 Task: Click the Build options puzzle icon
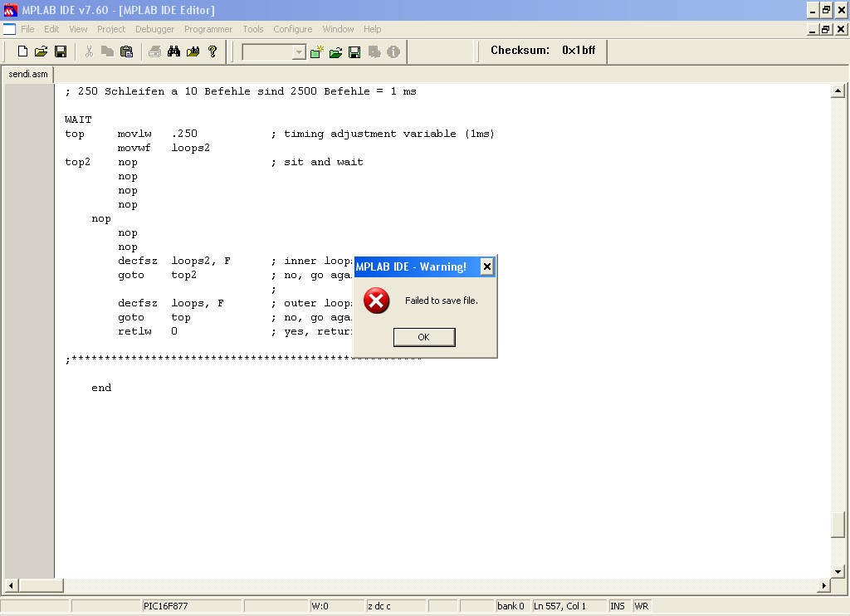[374, 52]
